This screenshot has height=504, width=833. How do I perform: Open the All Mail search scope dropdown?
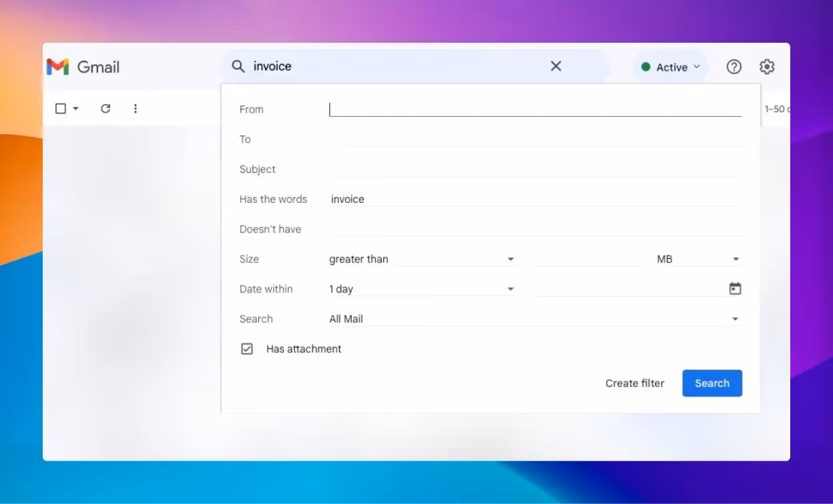pyautogui.click(x=535, y=319)
